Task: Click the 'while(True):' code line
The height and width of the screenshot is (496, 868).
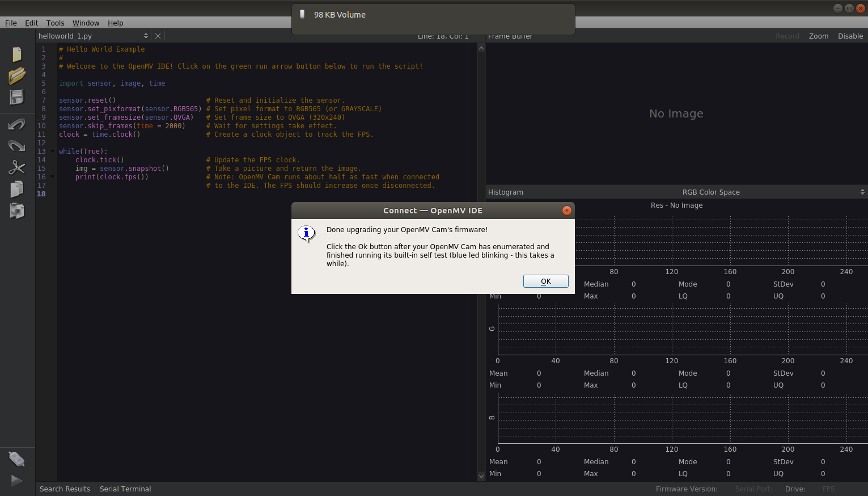Action: [83, 152]
